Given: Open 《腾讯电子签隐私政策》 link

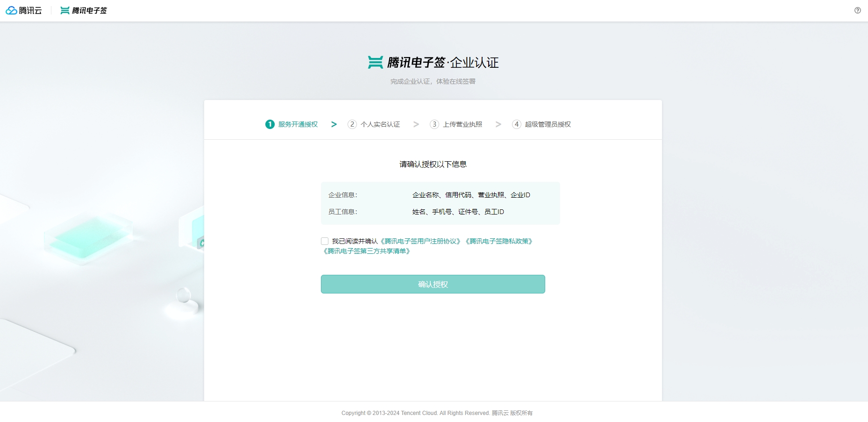Looking at the screenshot, I should coord(499,241).
